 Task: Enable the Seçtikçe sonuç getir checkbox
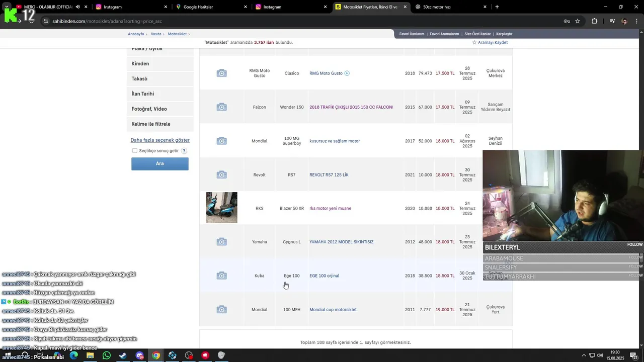(135, 151)
